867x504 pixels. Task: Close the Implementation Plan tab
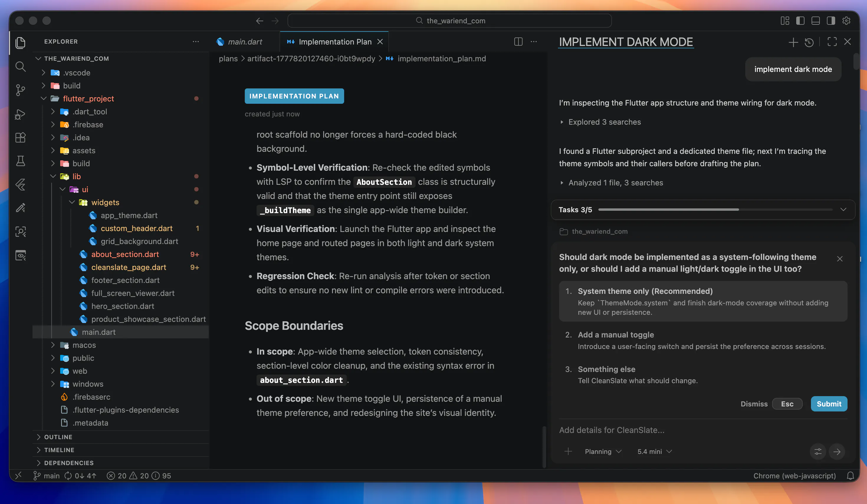(x=380, y=42)
